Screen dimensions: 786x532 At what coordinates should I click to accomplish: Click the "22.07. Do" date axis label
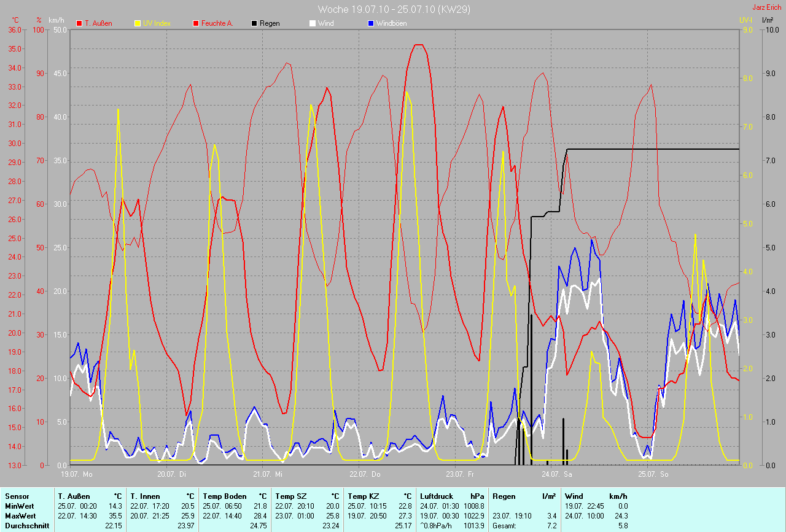tap(365, 474)
